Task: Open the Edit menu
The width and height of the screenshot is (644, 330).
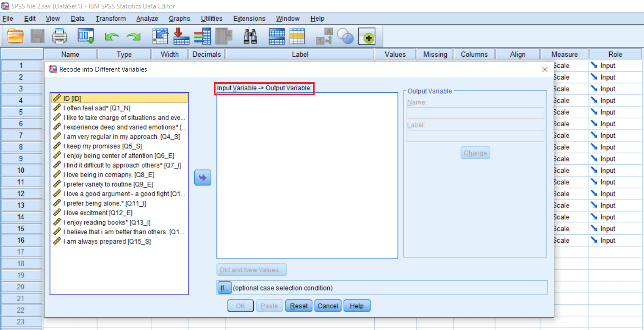Action: point(30,19)
